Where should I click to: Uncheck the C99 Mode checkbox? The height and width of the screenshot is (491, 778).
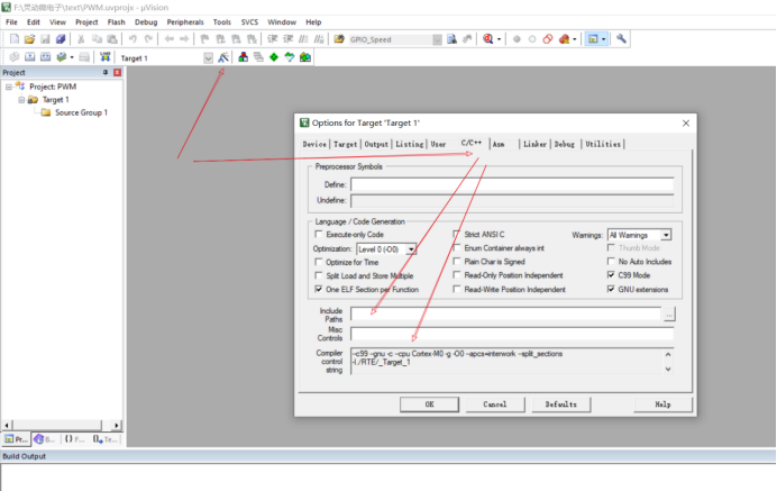point(611,275)
